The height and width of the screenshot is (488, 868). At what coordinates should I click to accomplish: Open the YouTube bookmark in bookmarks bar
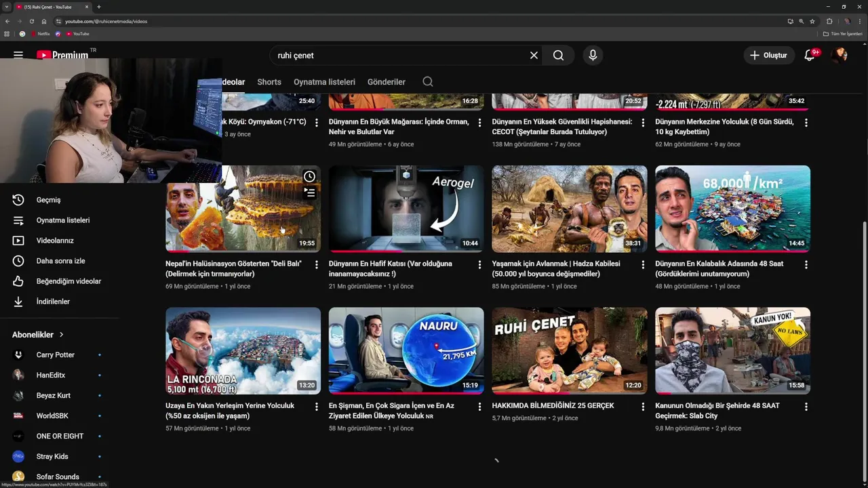[77, 34]
